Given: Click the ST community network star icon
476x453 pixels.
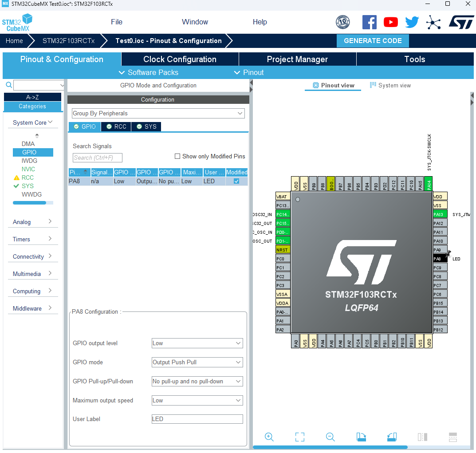Looking at the screenshot, I should point(433,22).
